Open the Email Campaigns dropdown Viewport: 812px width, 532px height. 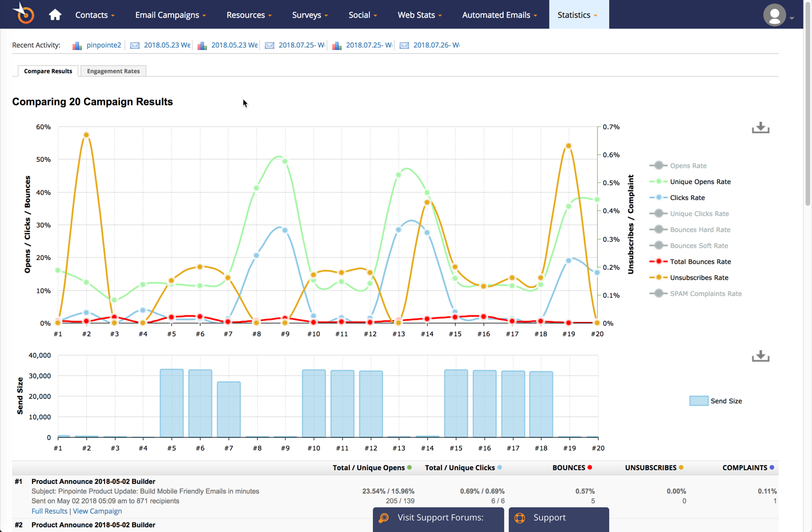point(170,15)
